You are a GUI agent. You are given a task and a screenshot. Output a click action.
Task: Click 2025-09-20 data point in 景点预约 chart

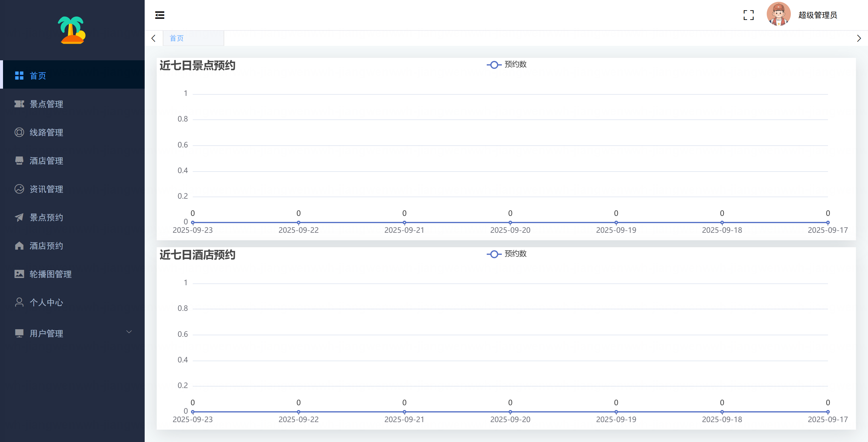coord(510,223)
